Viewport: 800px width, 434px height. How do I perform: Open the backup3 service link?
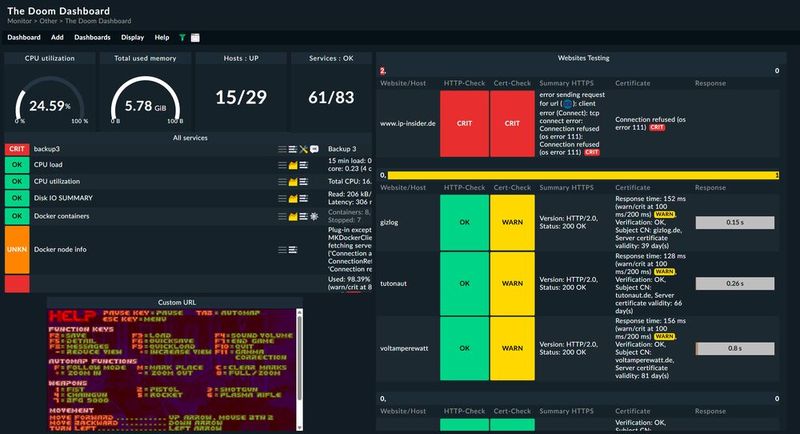pyautogui.click(x=47, y=149)
